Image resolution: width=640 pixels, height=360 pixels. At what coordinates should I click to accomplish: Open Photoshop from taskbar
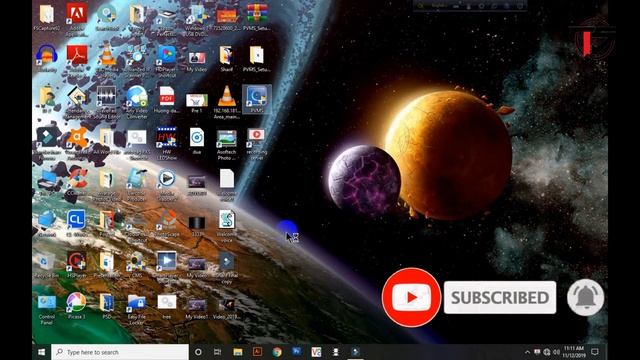(x=297, y=351)
